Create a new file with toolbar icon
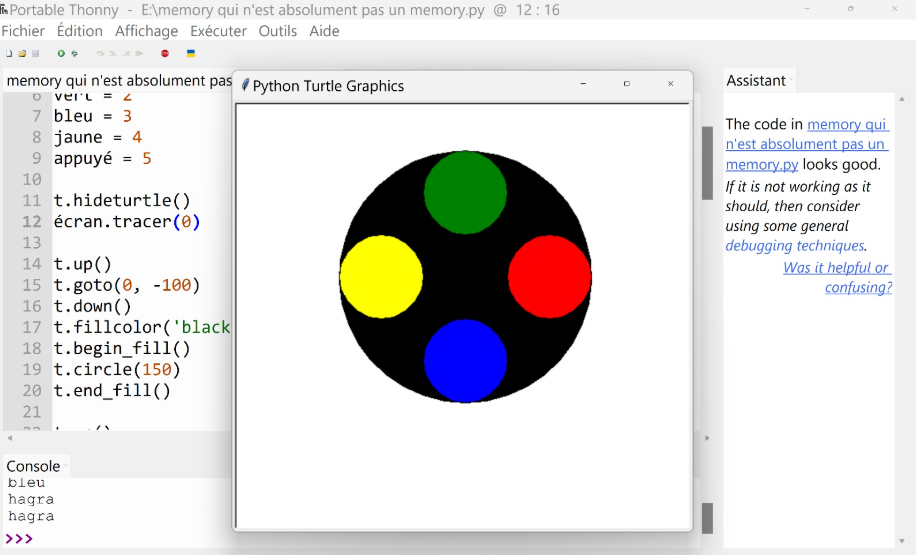 tap(9, 53)
